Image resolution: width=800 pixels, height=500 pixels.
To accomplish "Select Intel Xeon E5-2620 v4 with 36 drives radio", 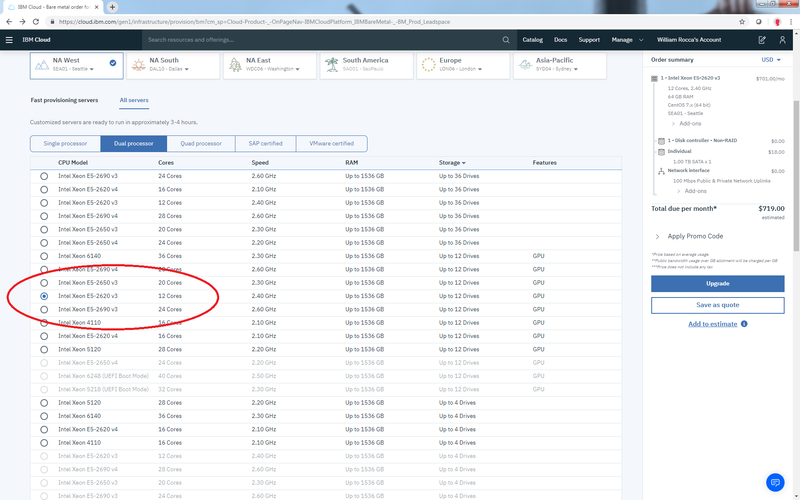I will coord(44,189).
